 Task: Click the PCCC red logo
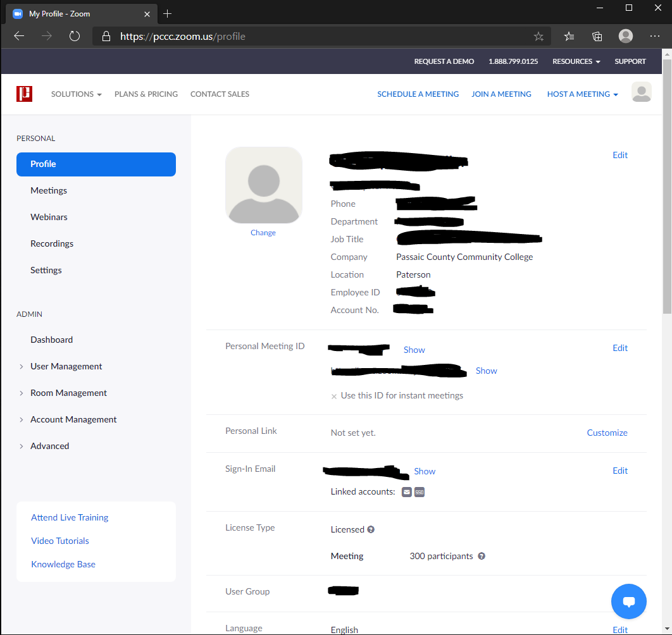coord(25,94)
